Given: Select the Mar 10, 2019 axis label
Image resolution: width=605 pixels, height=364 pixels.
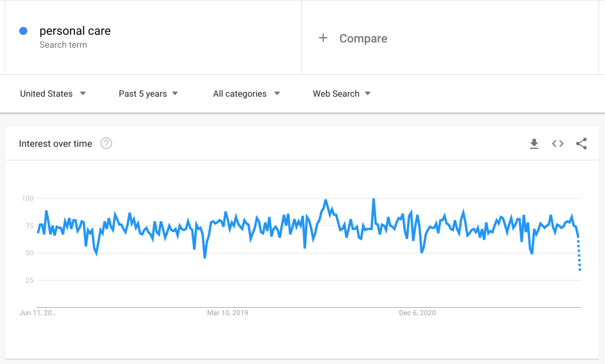Looking at the screenshot, I should click(x=227, y=313).
